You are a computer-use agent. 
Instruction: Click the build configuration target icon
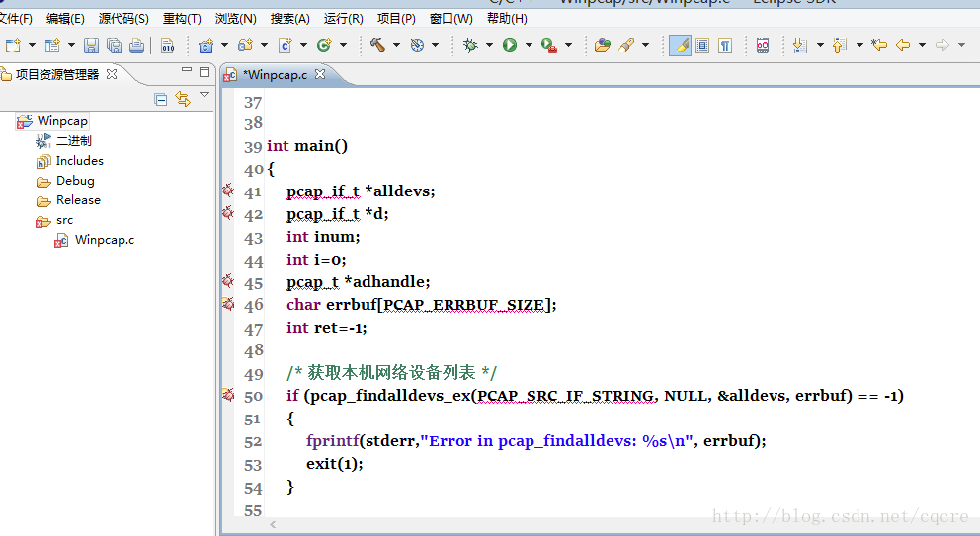pyautogui.click(x=417, y=45)
